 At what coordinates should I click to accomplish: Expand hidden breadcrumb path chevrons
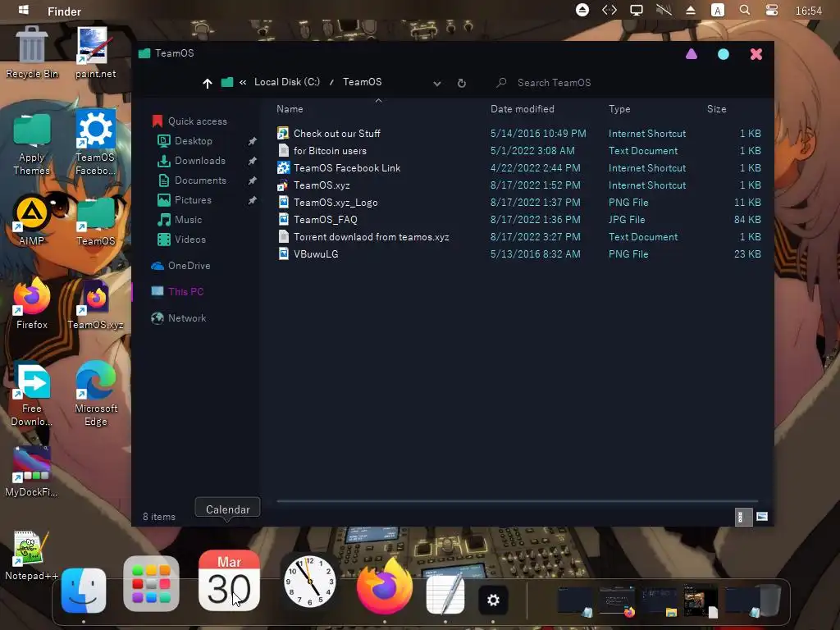(x=243, y=83)
